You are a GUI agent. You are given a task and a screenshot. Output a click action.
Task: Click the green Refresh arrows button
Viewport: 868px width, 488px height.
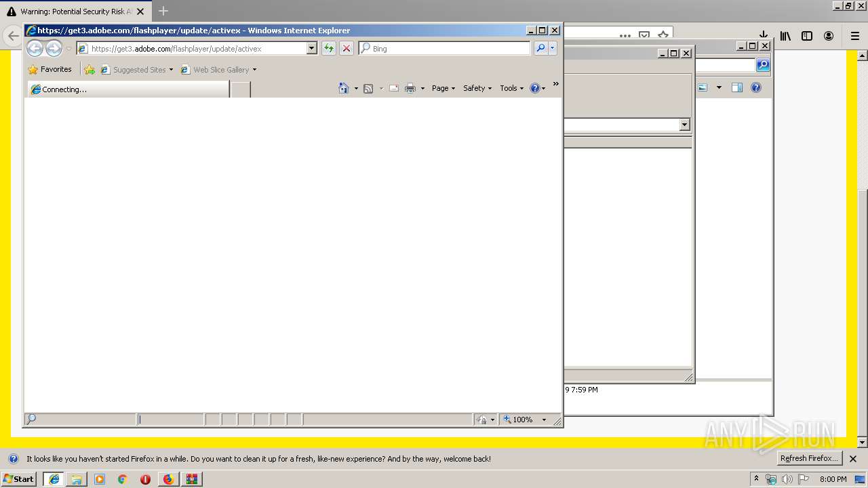point(329,48)
